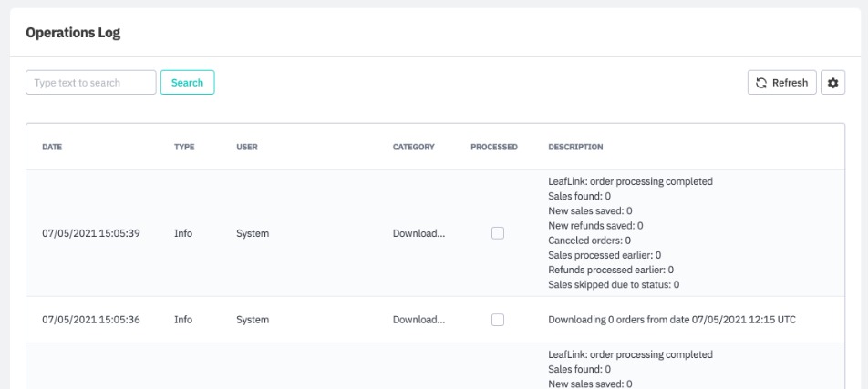Open the gear settings icon

point(832,83)
